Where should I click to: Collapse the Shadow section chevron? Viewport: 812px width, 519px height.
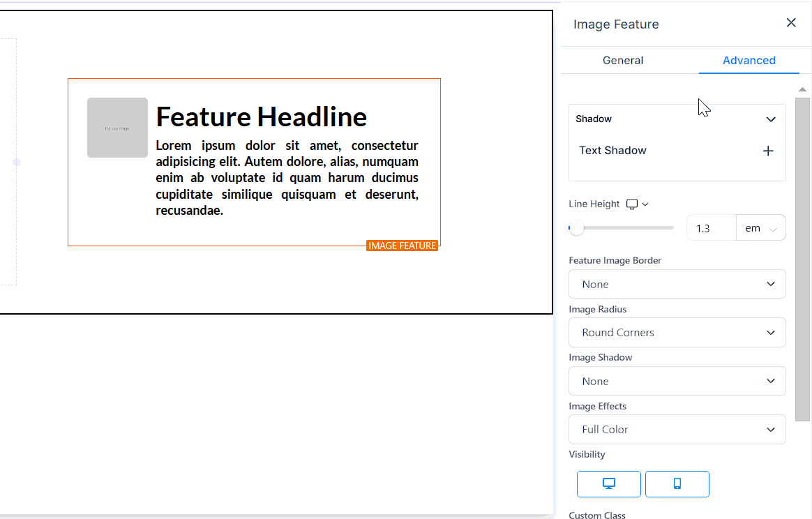tap(771, 119)
